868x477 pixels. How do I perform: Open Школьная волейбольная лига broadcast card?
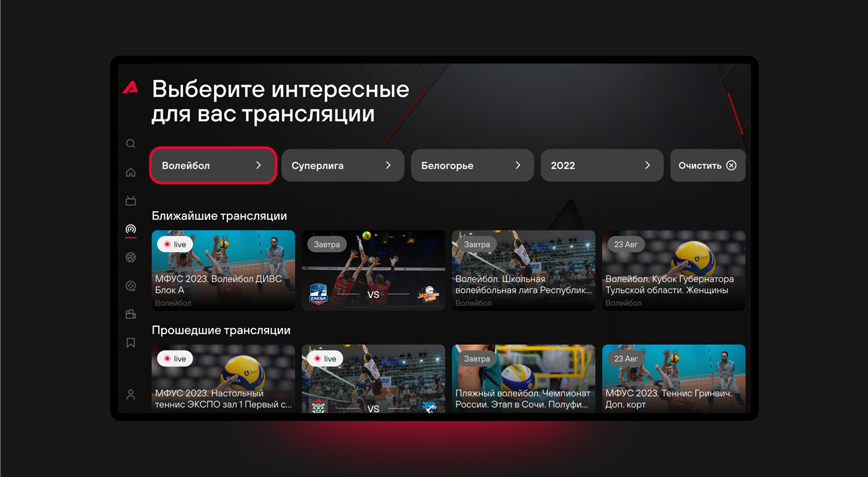tap(523, 270)
